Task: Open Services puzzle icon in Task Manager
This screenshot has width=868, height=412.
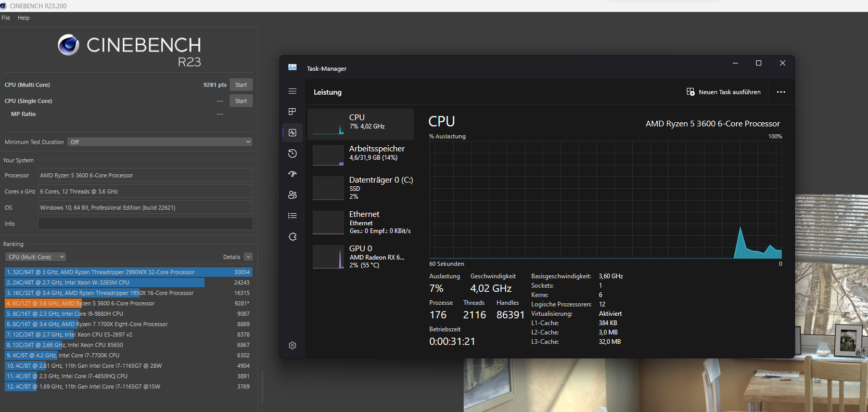Action: click(292, 237)
